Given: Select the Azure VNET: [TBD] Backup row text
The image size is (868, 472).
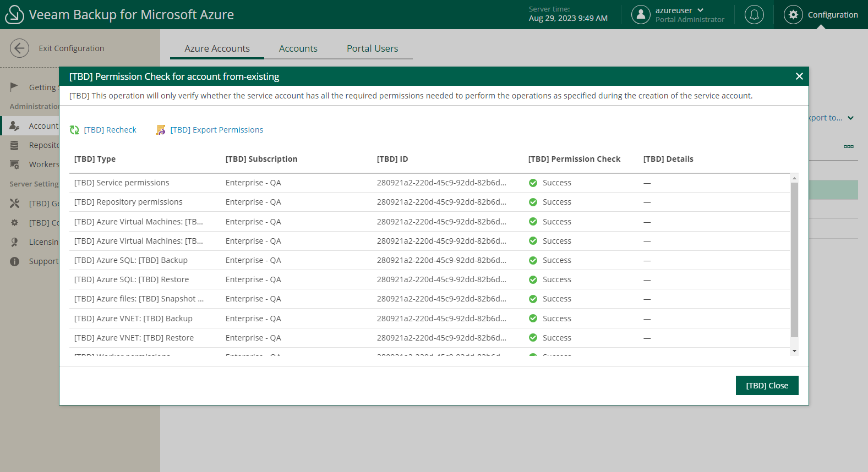Looking at the screenshot, I should pyautogui.click(x=133, y=319).
